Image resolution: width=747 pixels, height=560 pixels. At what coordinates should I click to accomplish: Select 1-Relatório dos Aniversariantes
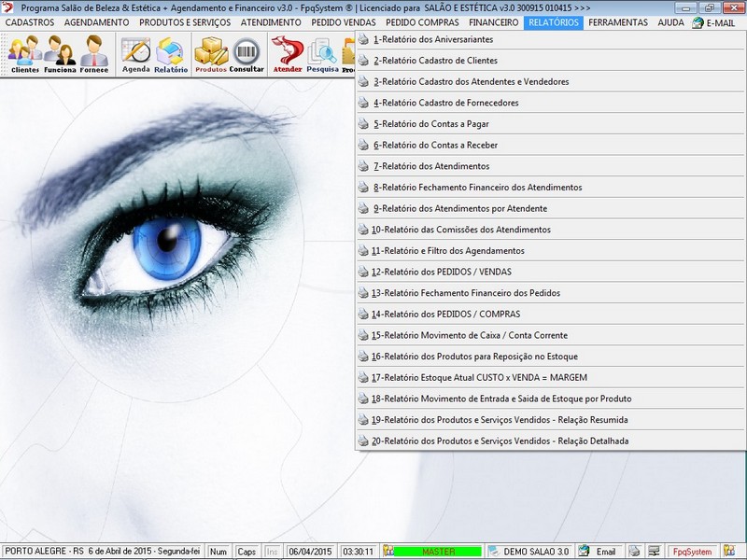click(433, 39)
